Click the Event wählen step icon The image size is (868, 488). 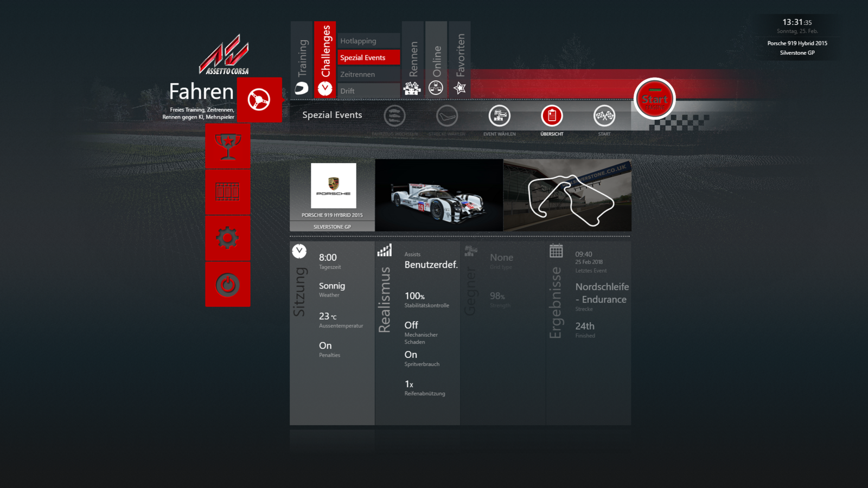pos(500,115)
